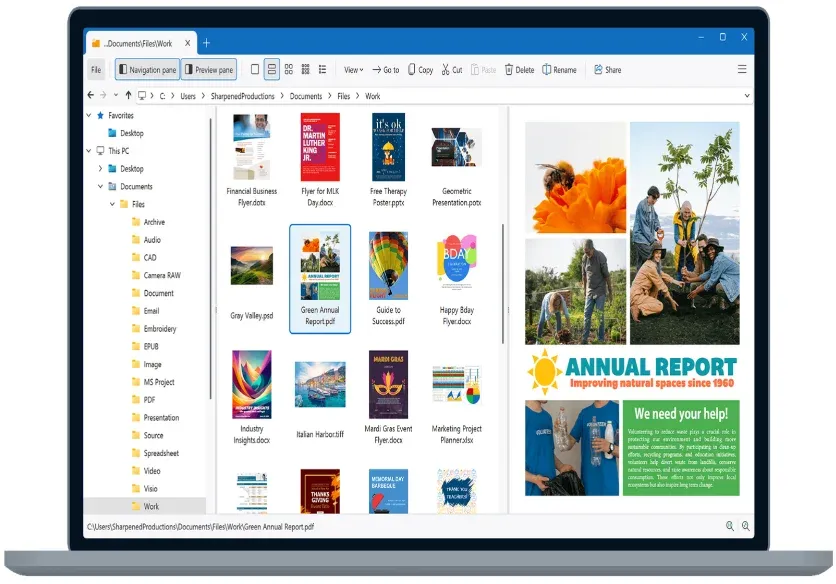
Task: Click the Paste toolbar button
Action: click(x=483, y=70)
